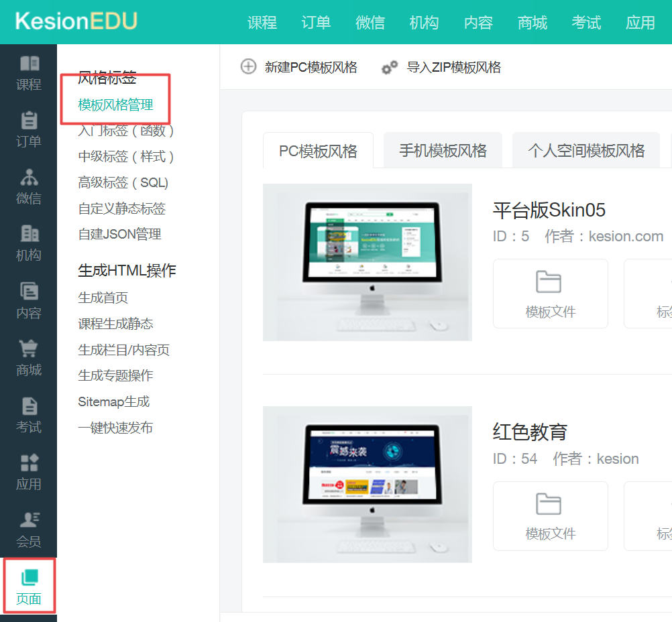672x622 pixels.
Task: Select the 微信 sidebar icon
Action: point(29,178)
